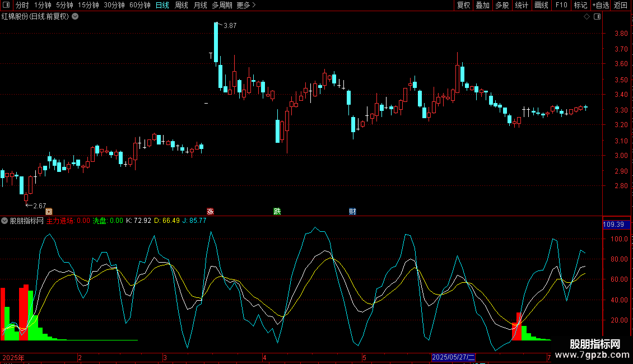Click month 5 on the time axis
633x364 pixels.
(x=364, y=357)
